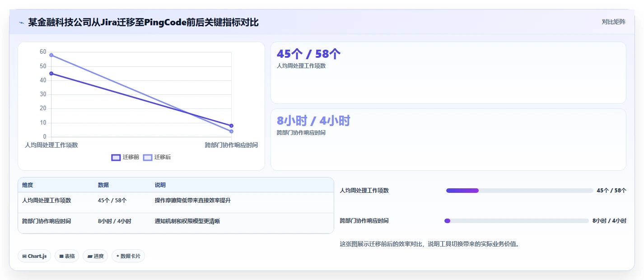Click the 人均周处理工作项数 progress bar

520,191
